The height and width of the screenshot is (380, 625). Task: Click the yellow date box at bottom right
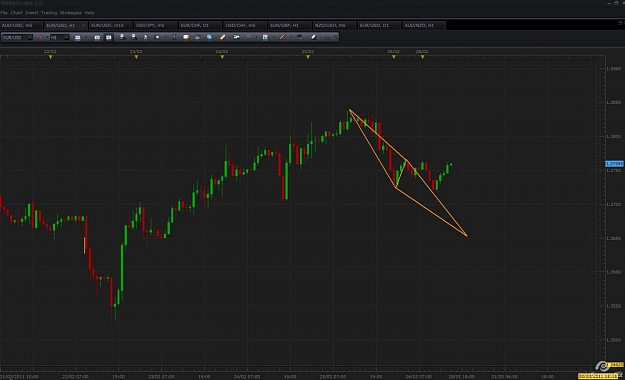(x=598, y=376)
